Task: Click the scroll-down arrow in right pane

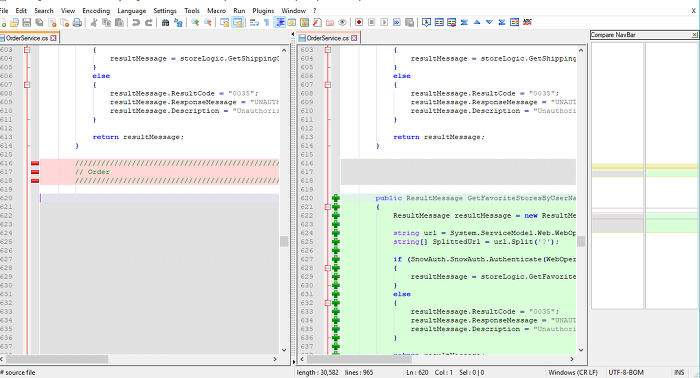Action: (x=581, y=350)
